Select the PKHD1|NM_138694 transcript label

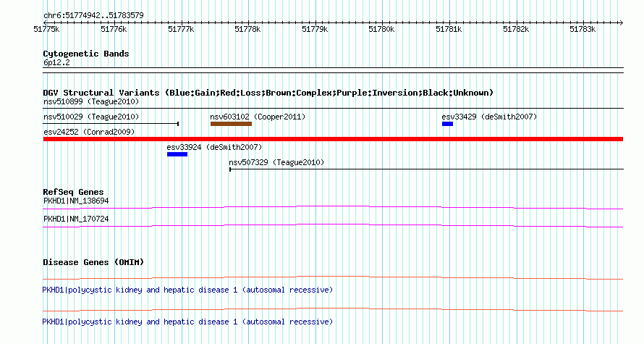[77, 201]
